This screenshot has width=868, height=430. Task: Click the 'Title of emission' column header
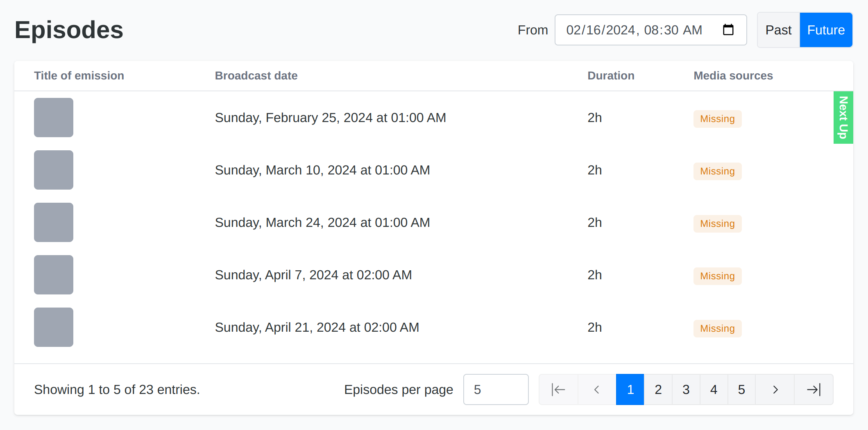coord(79,76)
